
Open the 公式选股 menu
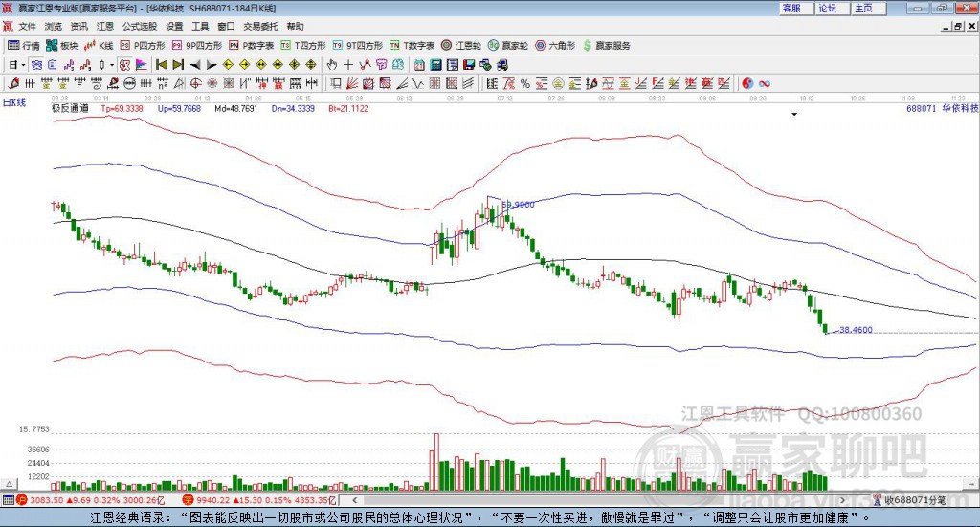tap(140, 26)
